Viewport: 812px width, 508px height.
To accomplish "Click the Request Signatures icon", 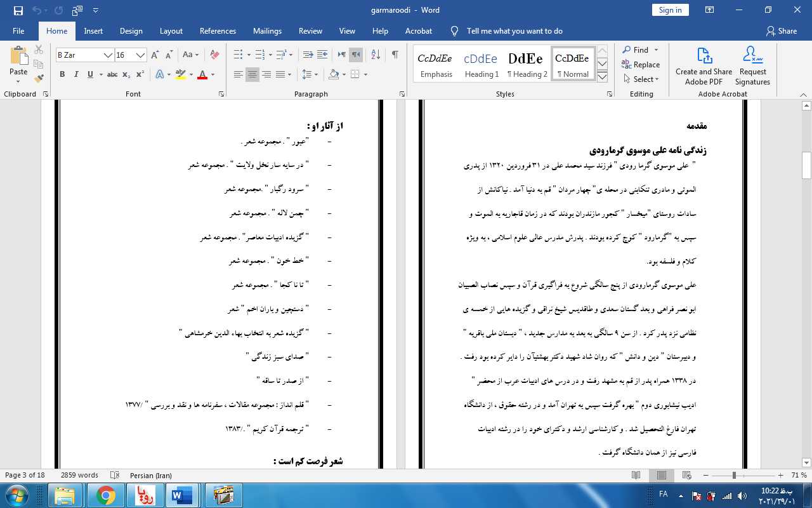I will tap(752, 65).
